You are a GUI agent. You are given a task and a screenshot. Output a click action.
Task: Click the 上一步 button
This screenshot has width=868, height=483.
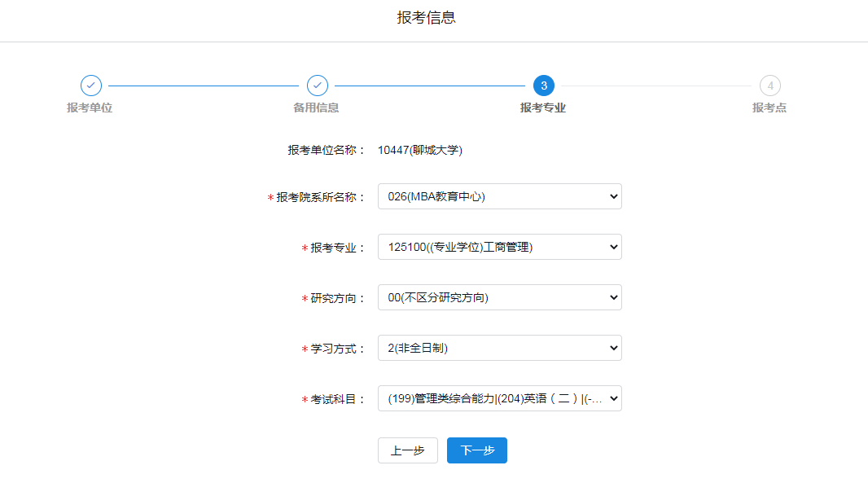tap(408, 450)
